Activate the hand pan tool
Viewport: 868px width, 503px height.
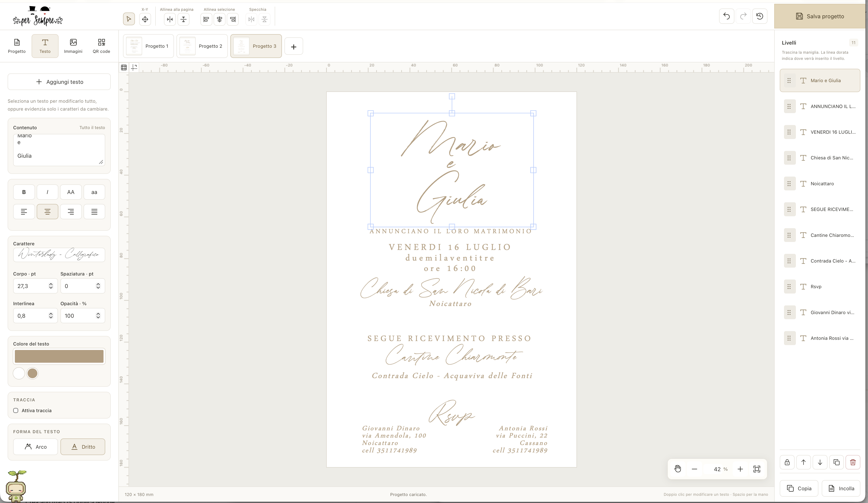tap(678, 469)
